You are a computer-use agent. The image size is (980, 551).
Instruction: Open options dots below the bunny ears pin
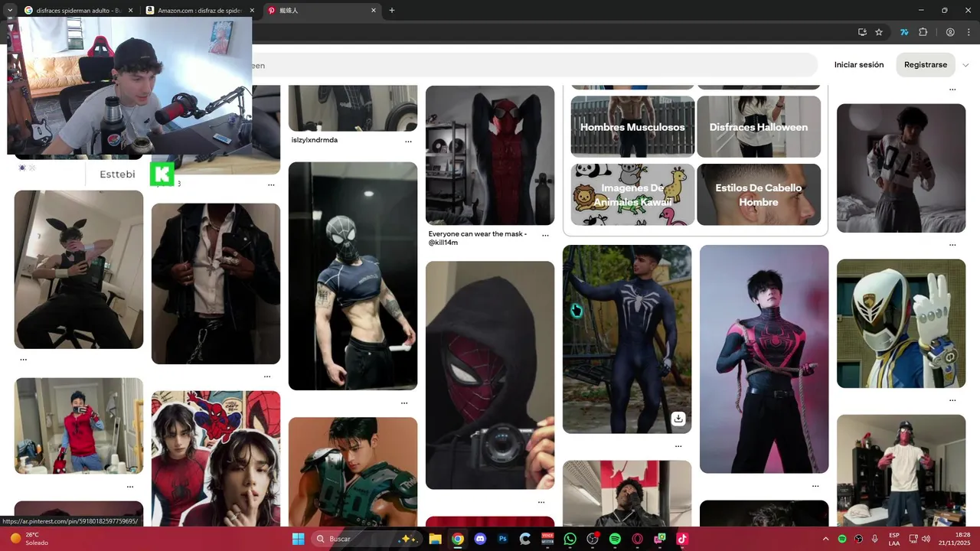[x=23, y=359]
